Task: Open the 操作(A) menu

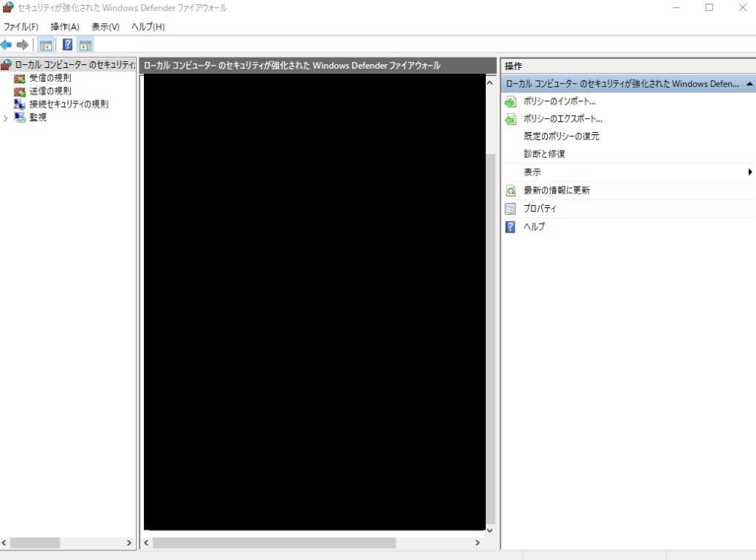Action: point(65,27)
